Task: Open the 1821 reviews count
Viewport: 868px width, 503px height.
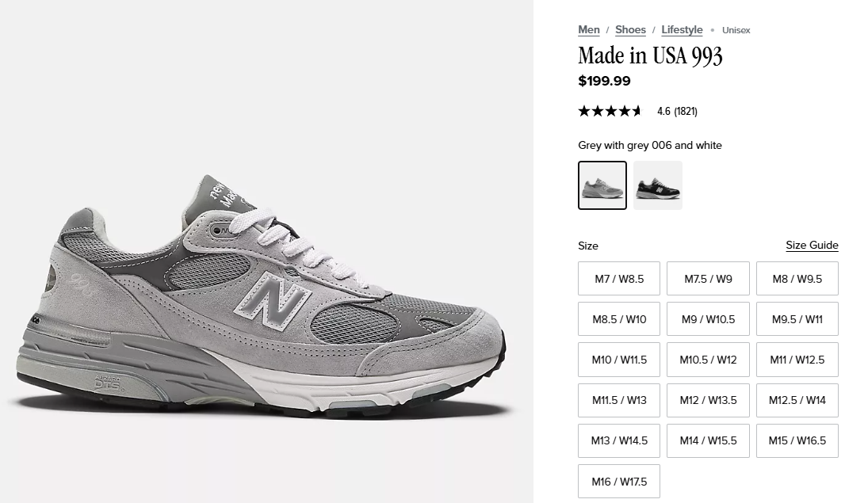Action: [686, 112]
